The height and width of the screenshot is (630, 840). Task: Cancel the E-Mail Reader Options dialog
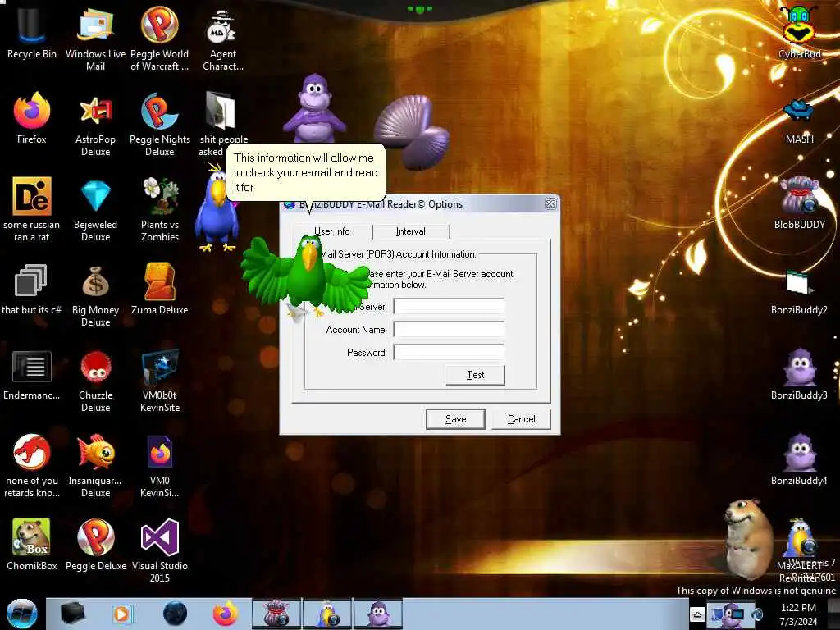click(521, 419)
